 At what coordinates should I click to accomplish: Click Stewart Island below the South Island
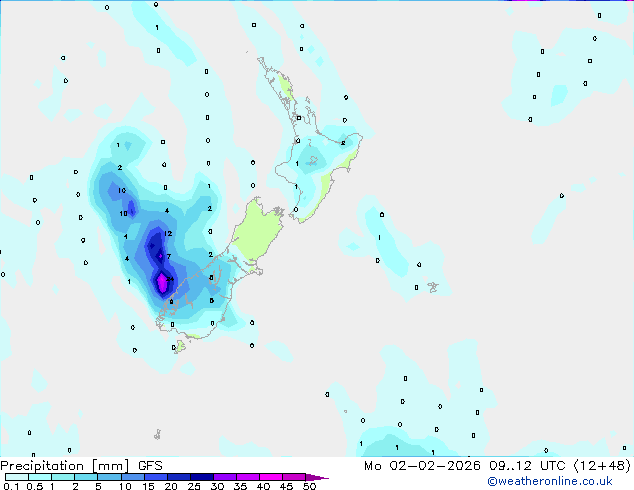[x=180, y=346]
